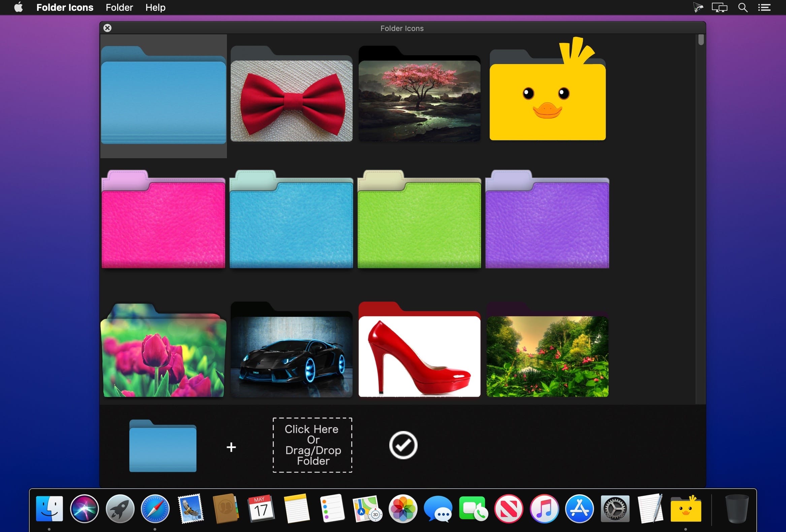The width and height of the screenshot is (786, 532).
Task: Open Calendar showing May 17
Action: (261, 509)
